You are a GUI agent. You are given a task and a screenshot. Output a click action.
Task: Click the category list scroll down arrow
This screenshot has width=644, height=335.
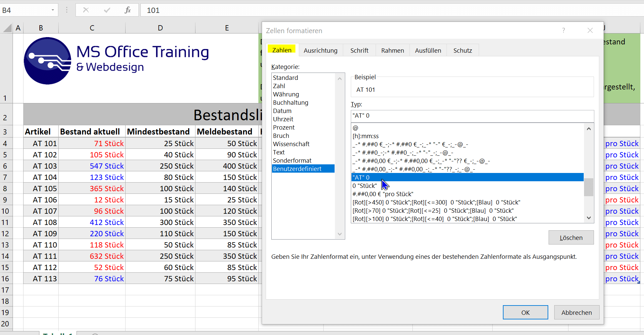pos(340,234)
